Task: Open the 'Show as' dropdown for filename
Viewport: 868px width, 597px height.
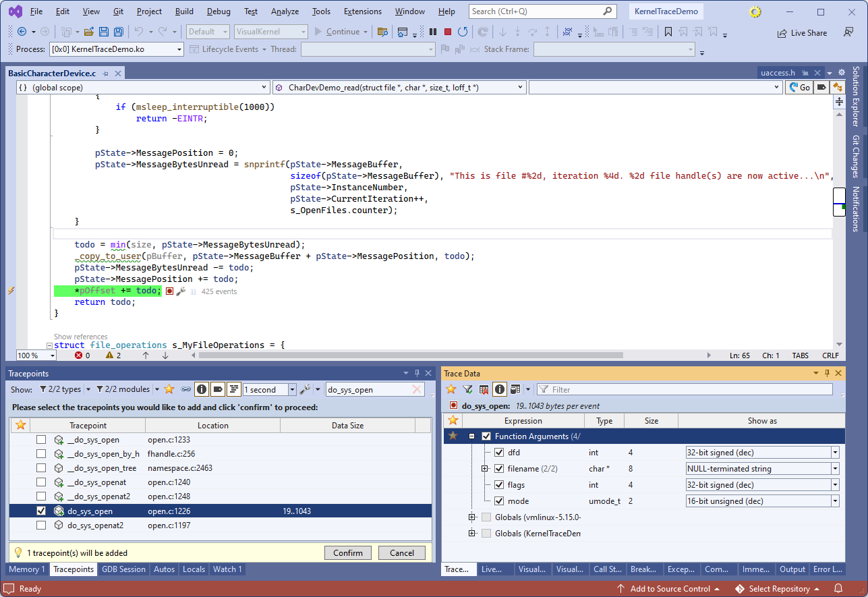Action: [835, 469]
